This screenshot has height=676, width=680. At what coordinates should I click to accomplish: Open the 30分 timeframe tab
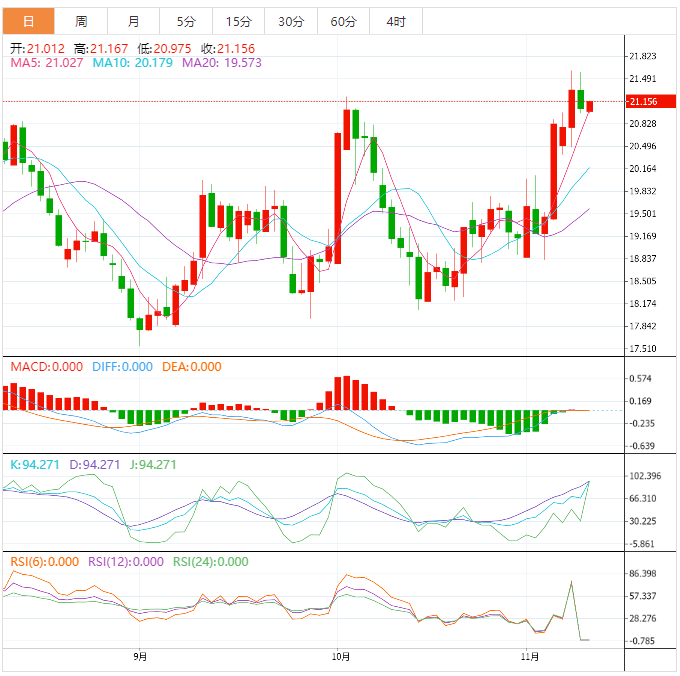click(x=291, y=21)
